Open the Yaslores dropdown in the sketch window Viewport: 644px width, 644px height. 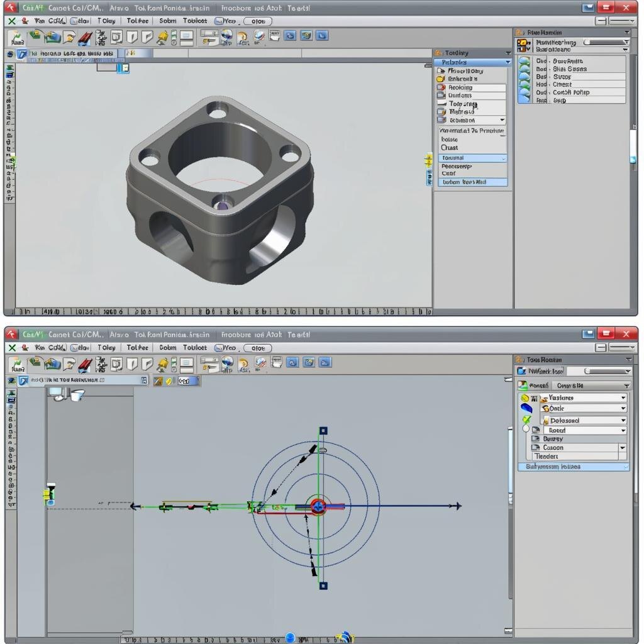click(x=584, y=397)
